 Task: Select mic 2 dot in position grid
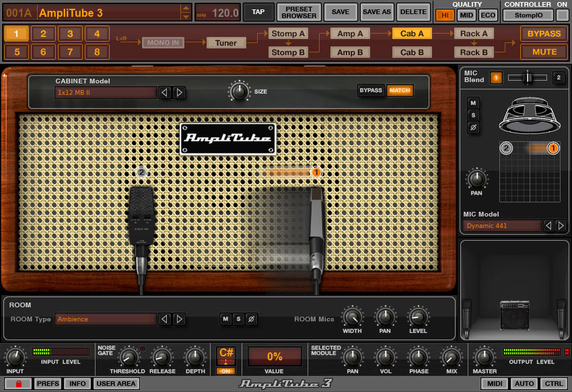click(x=506, y=148)
